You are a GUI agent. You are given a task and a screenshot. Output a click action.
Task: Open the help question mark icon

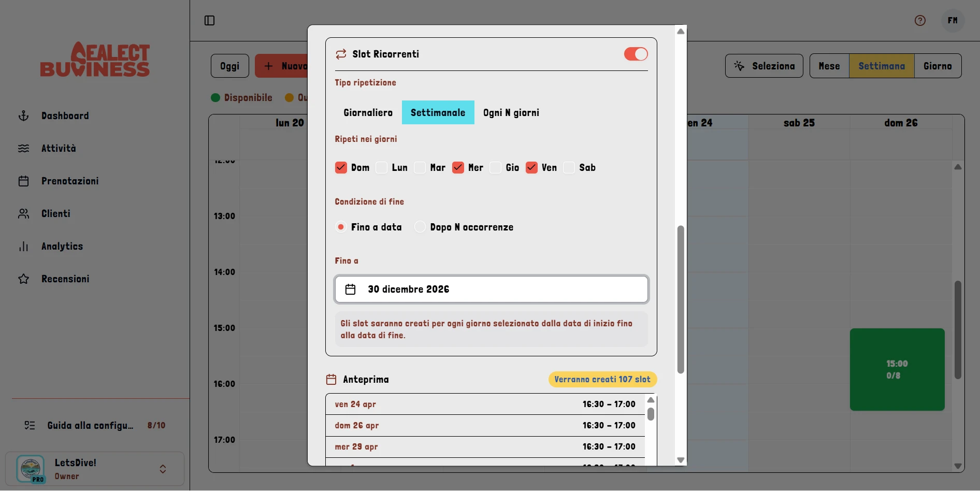[x=920, y=20]
